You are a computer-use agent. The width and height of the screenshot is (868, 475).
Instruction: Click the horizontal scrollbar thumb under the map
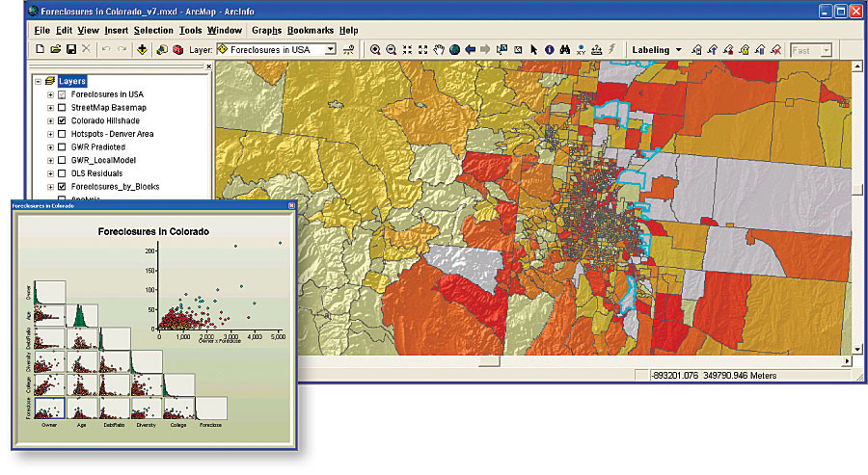[x=489, y=361]
